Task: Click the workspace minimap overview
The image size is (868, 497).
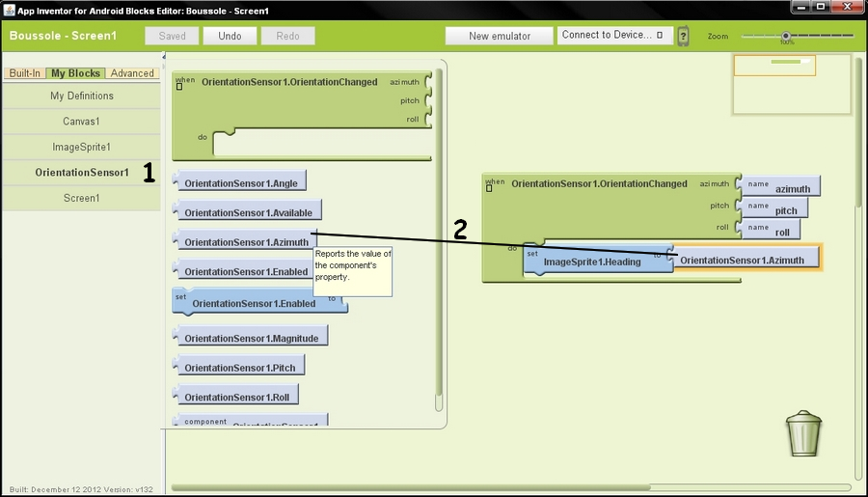Action: click(x=792, y=84)
